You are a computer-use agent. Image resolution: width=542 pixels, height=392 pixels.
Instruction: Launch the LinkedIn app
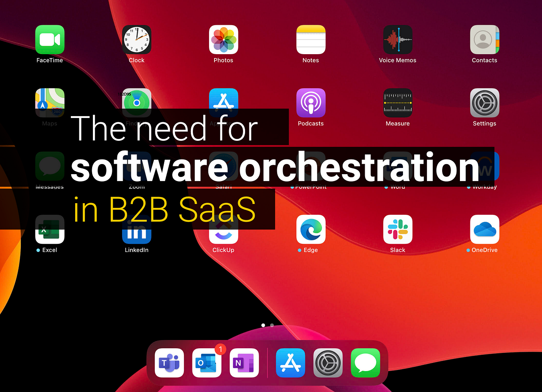(x=136, y=229)
